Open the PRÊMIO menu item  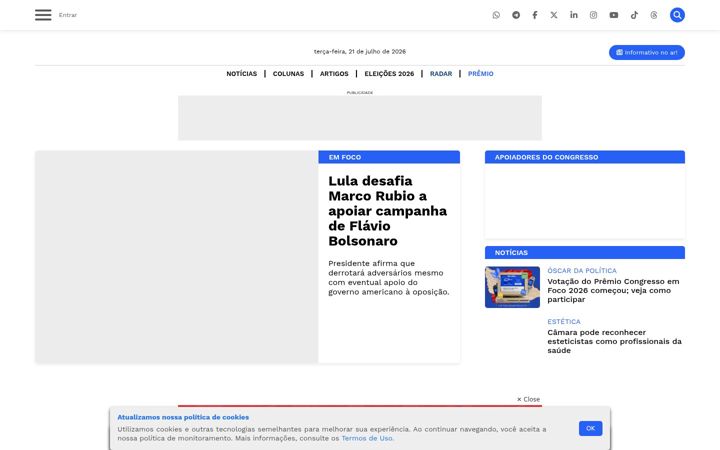[481, 73]
